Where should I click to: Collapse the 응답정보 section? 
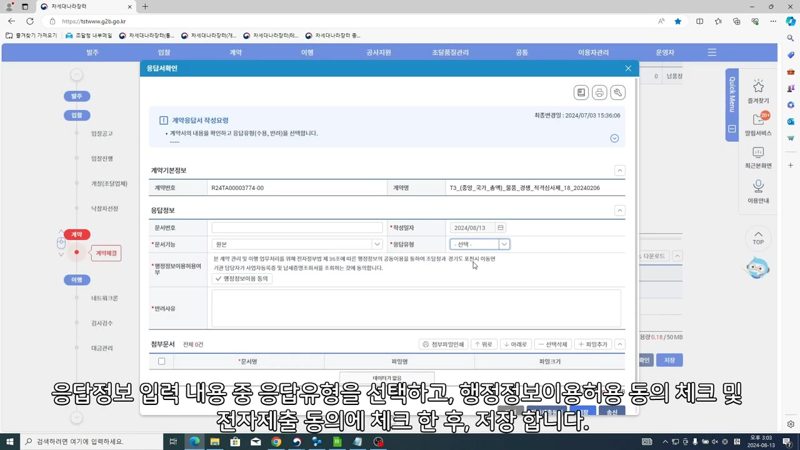[x=619, y=210]
